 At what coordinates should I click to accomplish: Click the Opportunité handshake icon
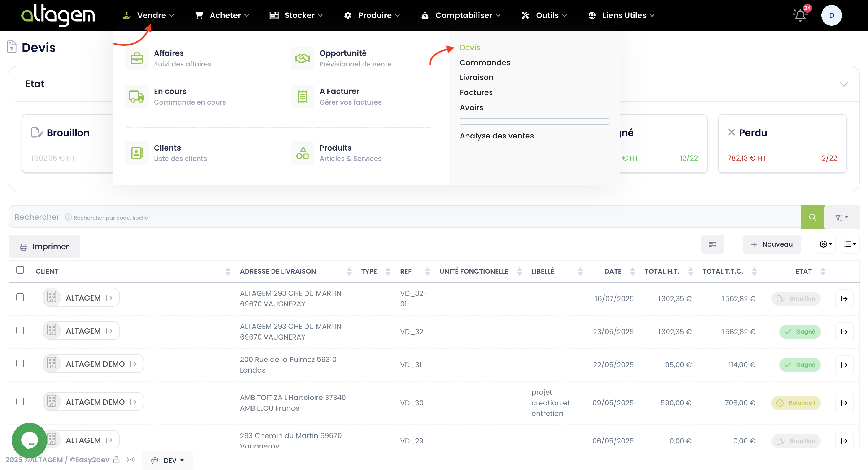(x=302, y=58)
